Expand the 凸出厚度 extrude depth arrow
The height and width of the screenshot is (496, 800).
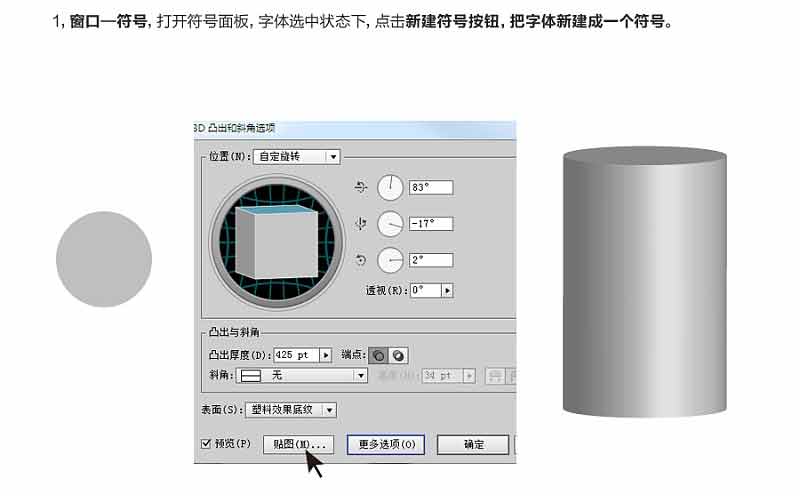point(326,355)
